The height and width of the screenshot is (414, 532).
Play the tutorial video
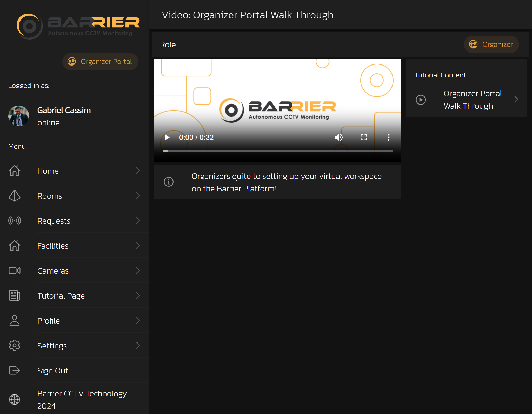tap(167, 137)
